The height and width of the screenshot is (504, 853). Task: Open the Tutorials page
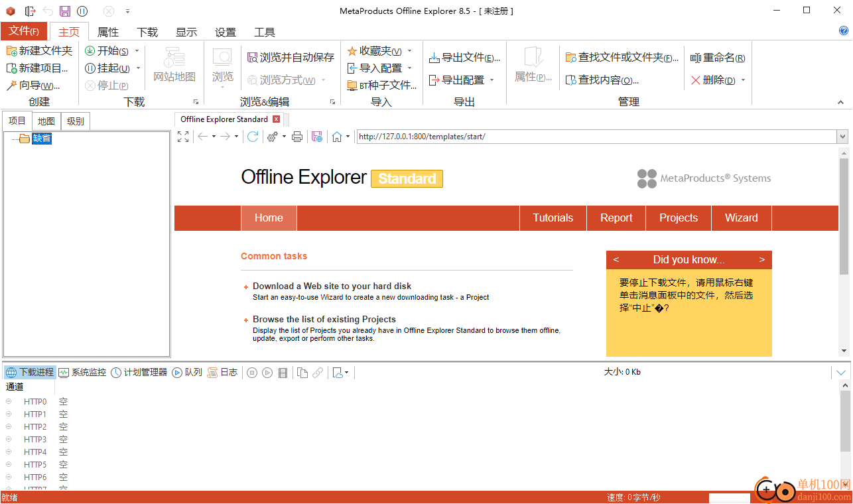coord(553,218)
